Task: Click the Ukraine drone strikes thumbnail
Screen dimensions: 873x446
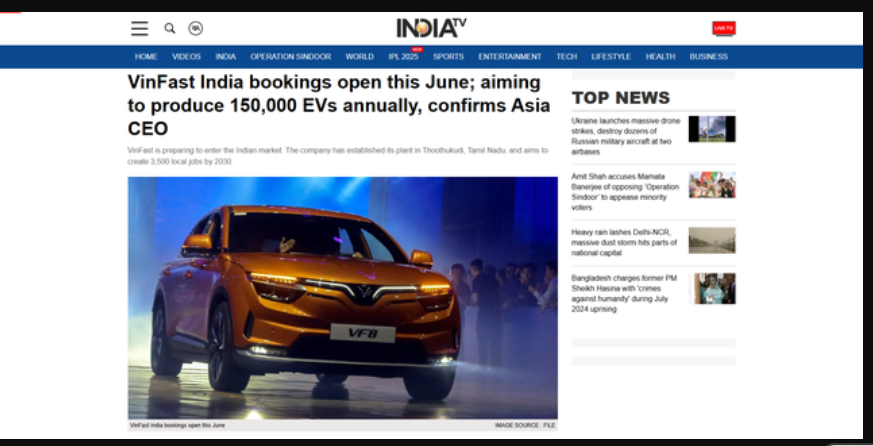Action: [x=712, y=129]
